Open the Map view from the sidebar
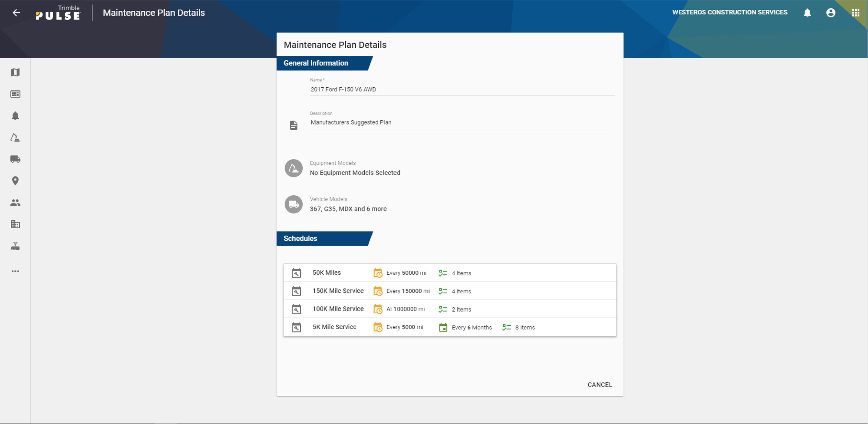868x424 pixels. coord(15,72)
